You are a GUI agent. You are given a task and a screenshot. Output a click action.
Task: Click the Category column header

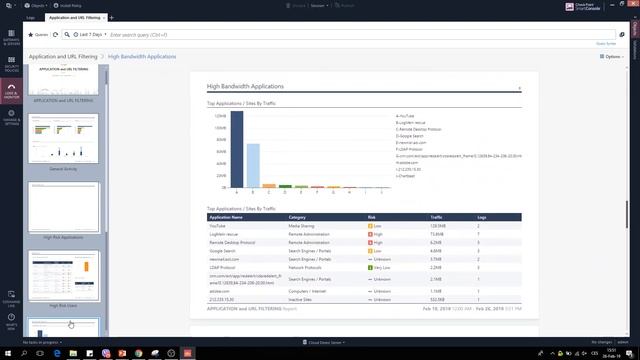pyautogui.click(x=297, y=218)
